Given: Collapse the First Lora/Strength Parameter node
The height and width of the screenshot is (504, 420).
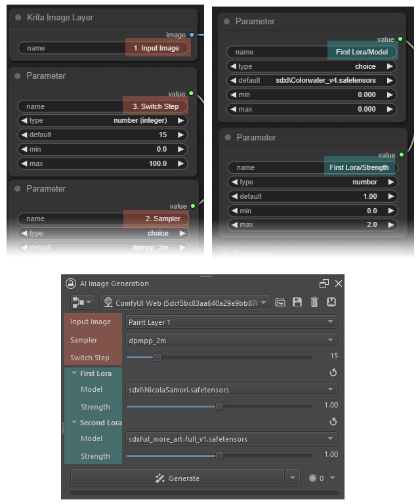Looking at the screenshot, I should pos(228,138).
